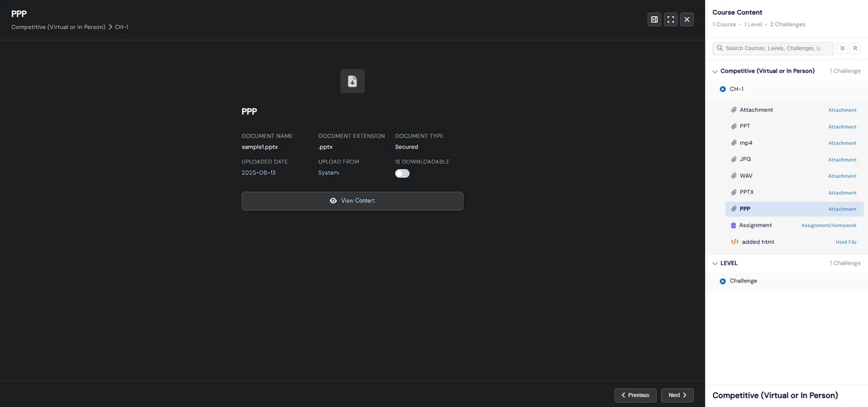
Task: Toggle the sidebar panel layout icon
Action: pyautogui.click(x=654, y=20)
